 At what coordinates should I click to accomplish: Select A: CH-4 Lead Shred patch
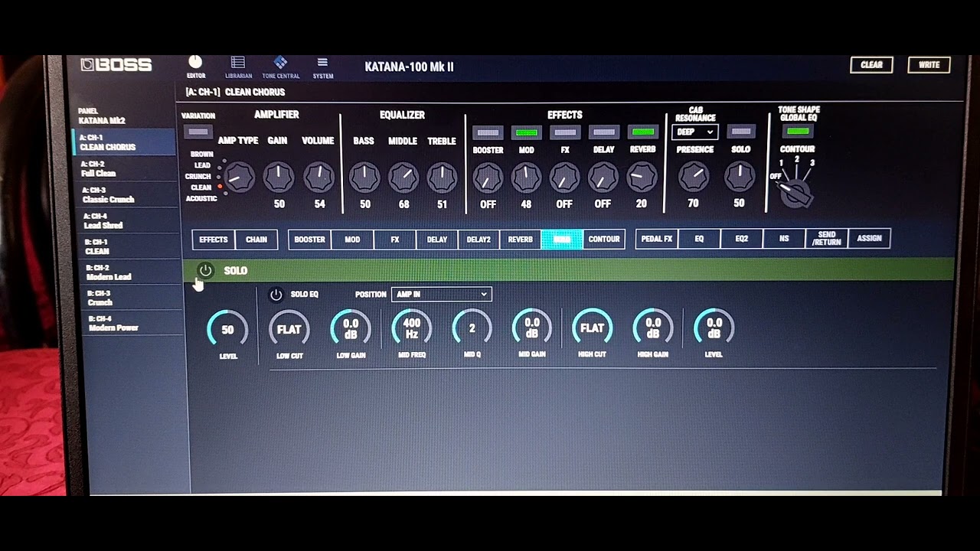[x=127, y=220]
